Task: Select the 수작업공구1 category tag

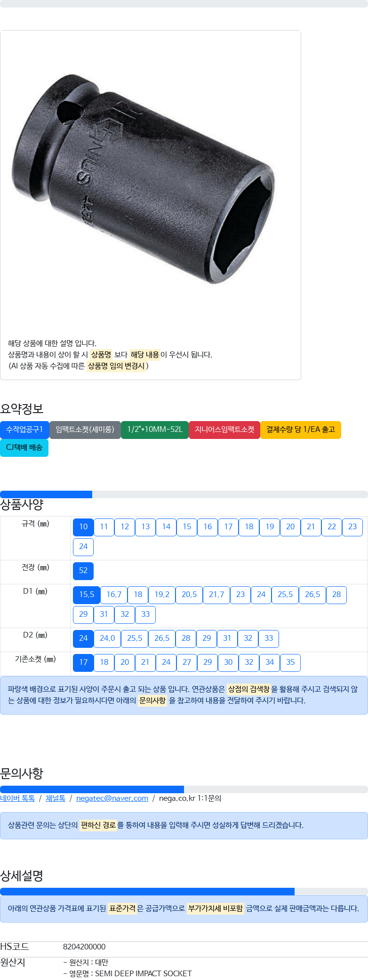Action: pyautogui.click(x=24, y=430)
